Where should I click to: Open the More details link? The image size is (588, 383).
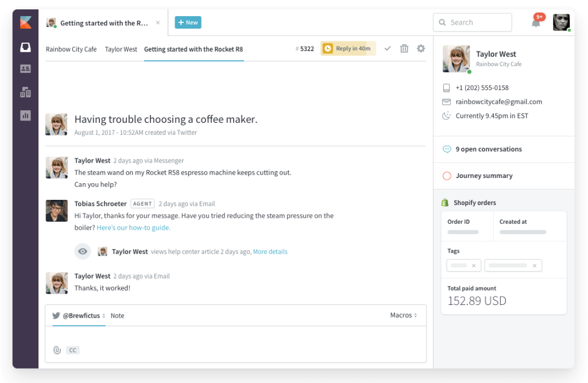pos(270,252)
